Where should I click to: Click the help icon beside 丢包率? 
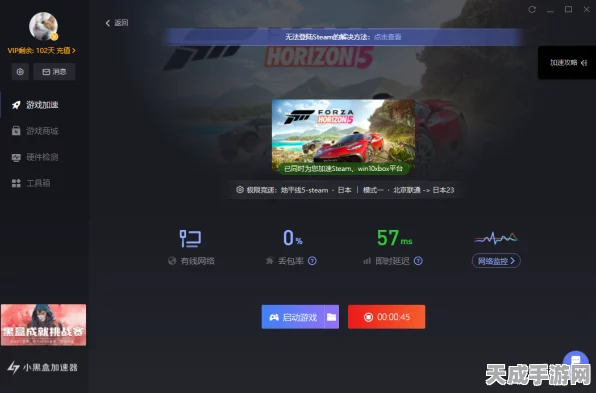click(x=312, y=261)
